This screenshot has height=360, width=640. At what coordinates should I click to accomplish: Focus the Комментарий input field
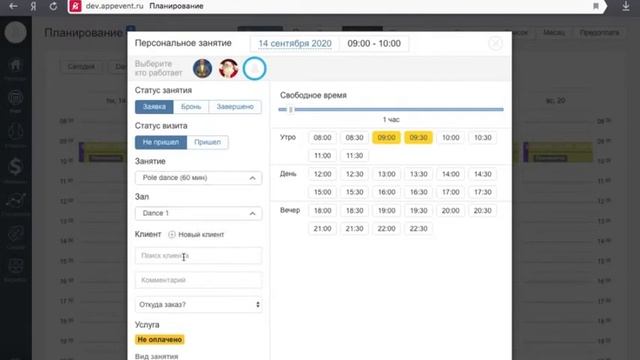(x=198, y=280)
